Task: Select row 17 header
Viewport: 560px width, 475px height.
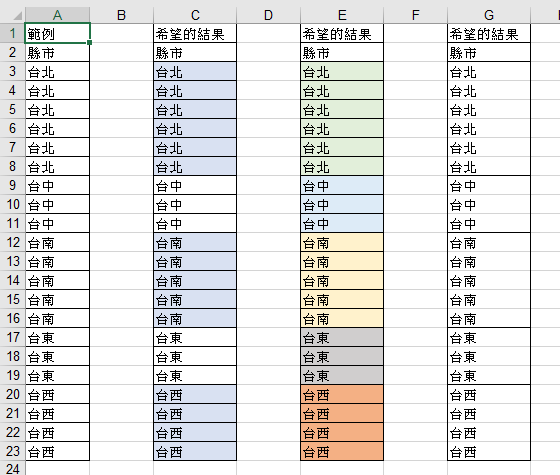Action: [12, 337]
